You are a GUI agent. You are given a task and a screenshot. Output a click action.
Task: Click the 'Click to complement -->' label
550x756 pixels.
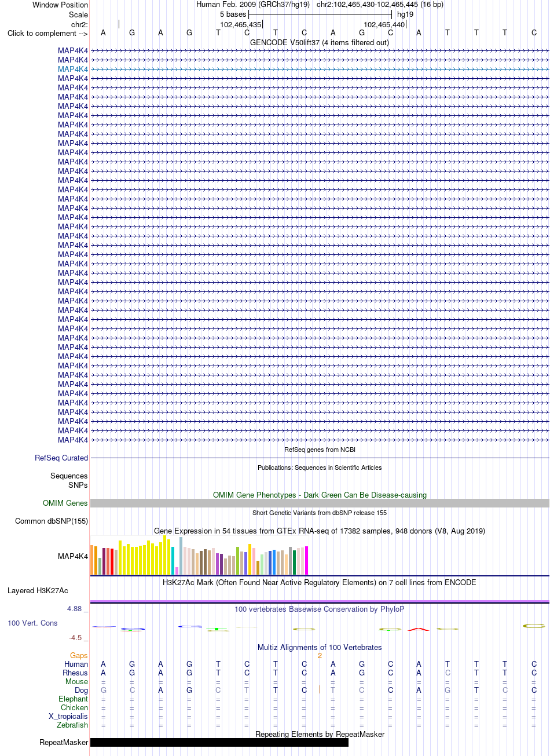pos(47,33)
